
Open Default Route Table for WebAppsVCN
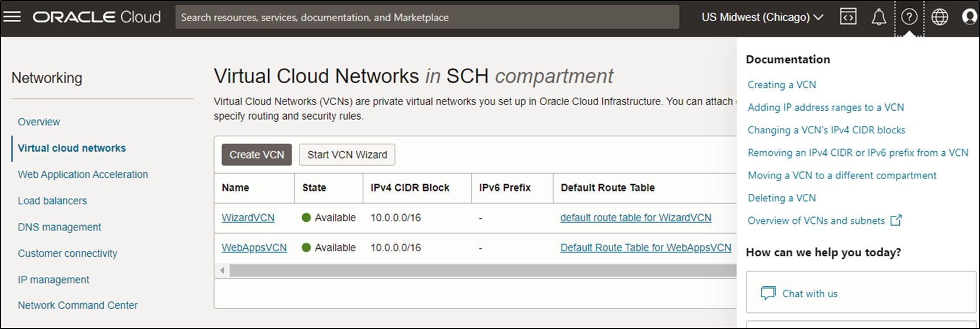[645, 248]
